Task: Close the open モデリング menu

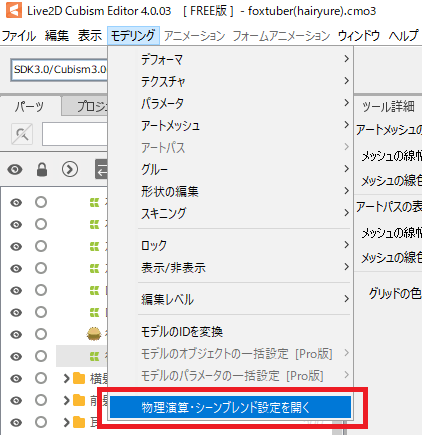Action: 133,35
